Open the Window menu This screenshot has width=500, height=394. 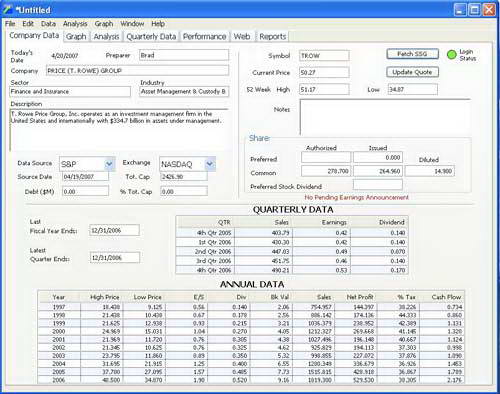[x=132, y=24]
